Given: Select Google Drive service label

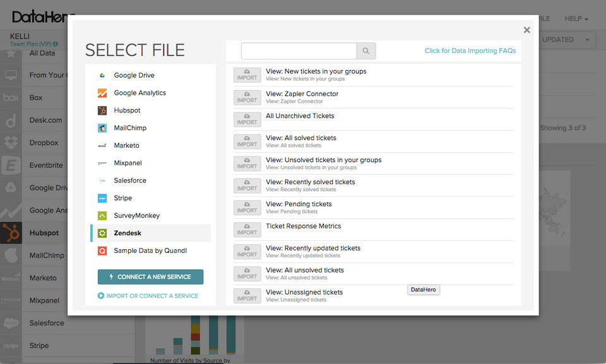Looking at the screenshot, I should tap(134, 75).
